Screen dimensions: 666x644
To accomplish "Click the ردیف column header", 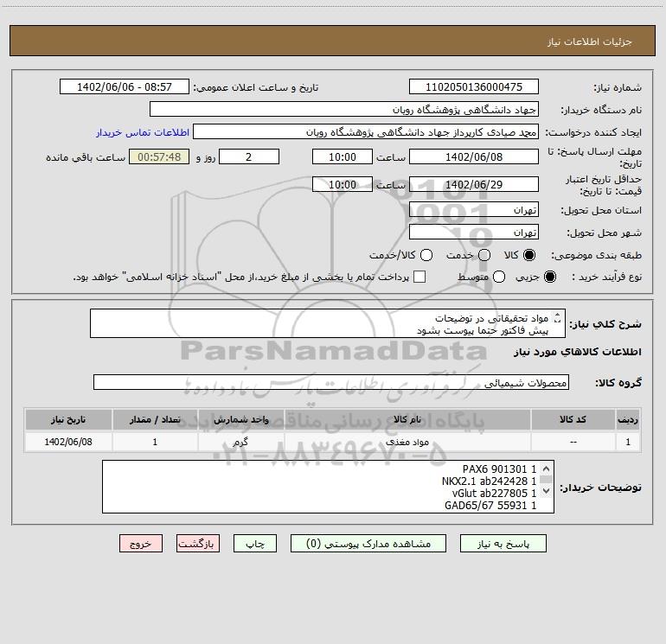I will point(628,419).
